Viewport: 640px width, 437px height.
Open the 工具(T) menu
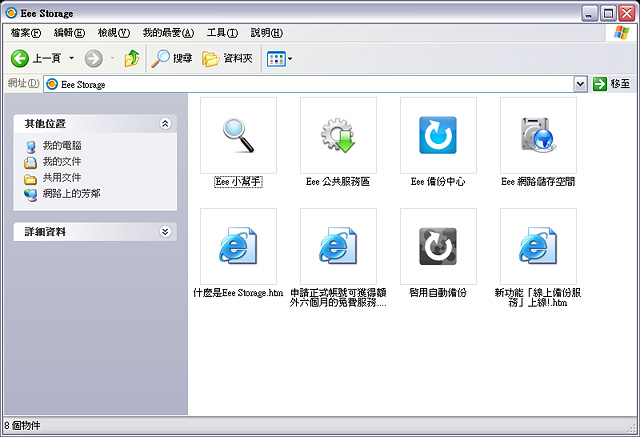coord(222,33)
